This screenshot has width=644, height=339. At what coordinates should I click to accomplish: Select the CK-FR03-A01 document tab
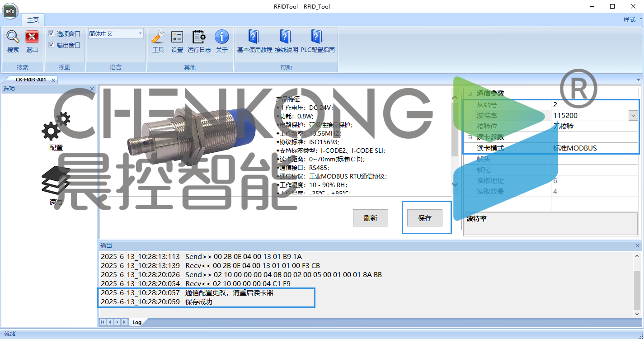pyautogui.click(x=31, y=80)
